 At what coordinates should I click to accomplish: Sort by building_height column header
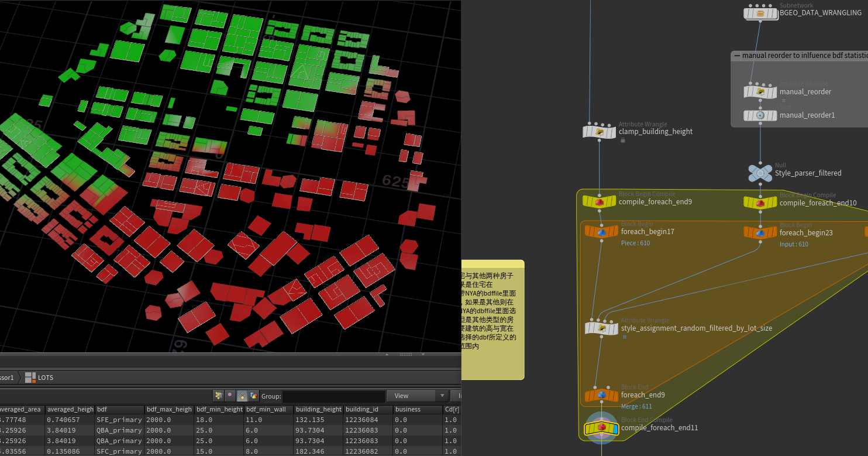(318, 409)
